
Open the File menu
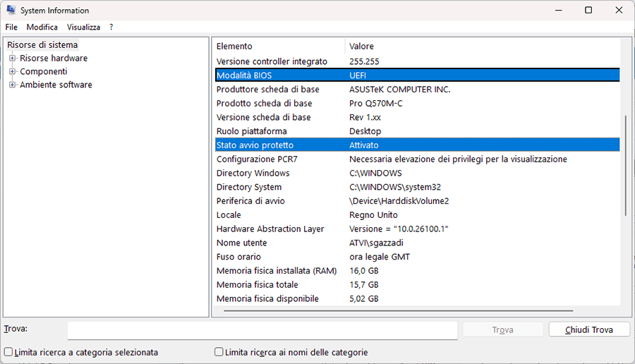click(11, 27)
